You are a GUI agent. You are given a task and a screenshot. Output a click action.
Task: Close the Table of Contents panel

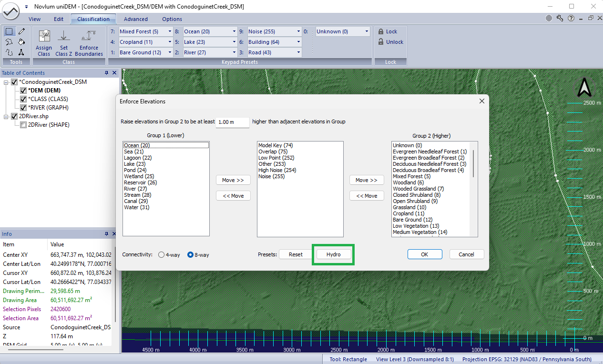pyautogui.click(x=114, y=73)
